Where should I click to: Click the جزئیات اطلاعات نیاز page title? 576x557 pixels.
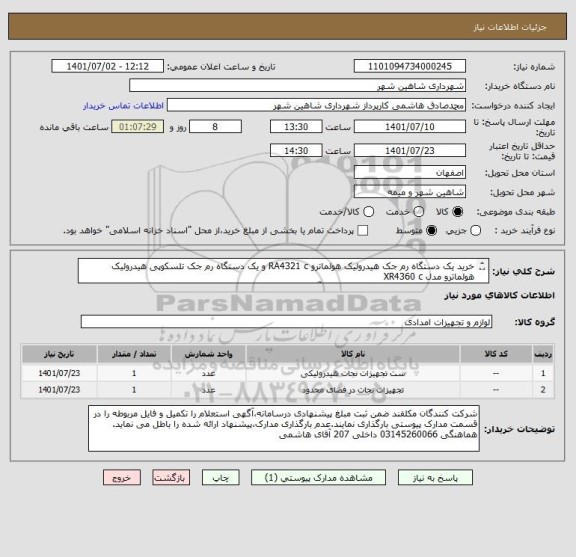pos(510,27)
